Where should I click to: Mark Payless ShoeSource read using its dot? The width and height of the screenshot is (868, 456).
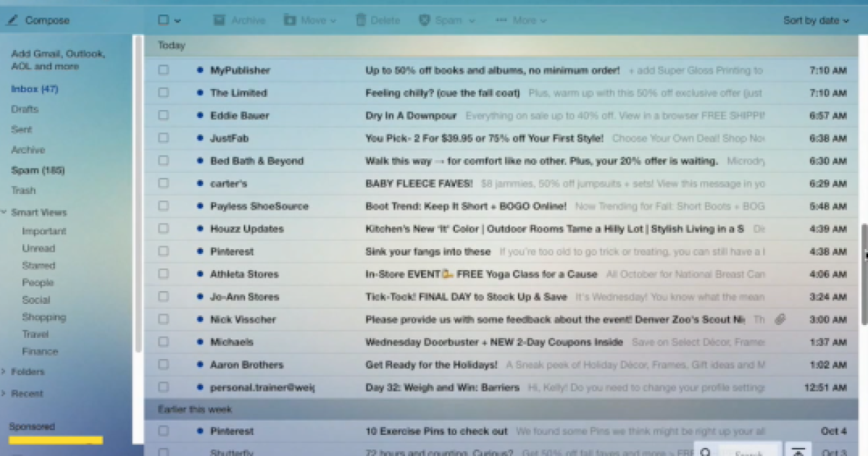[x=199, y=206]
